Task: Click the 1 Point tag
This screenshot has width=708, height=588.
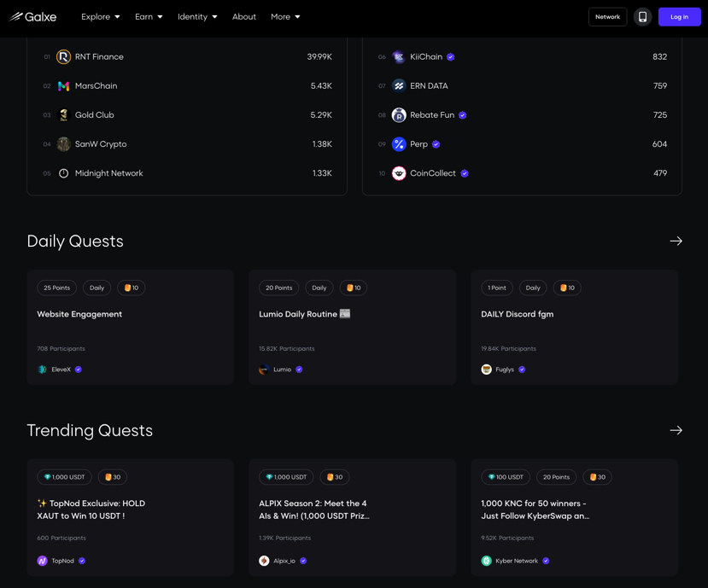Action: (497, 288)
